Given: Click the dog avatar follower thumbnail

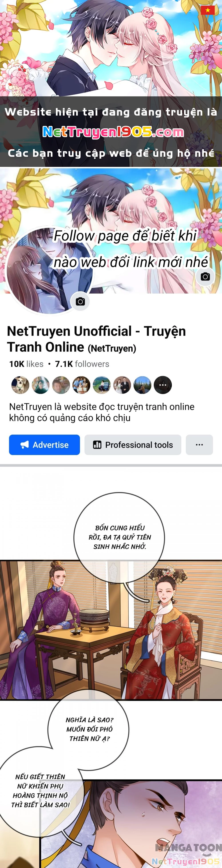Looking at the screenshot, I should pos(20,385).
